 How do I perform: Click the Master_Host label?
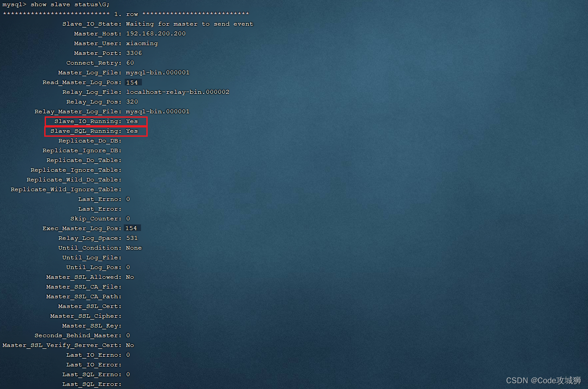pos(98,34)
